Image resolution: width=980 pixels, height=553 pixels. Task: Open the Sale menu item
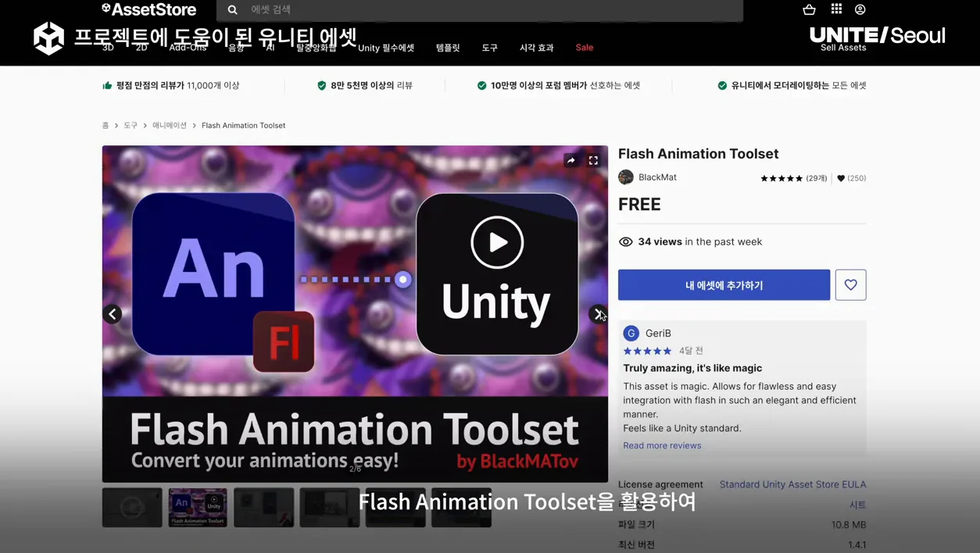pos(585,48)
